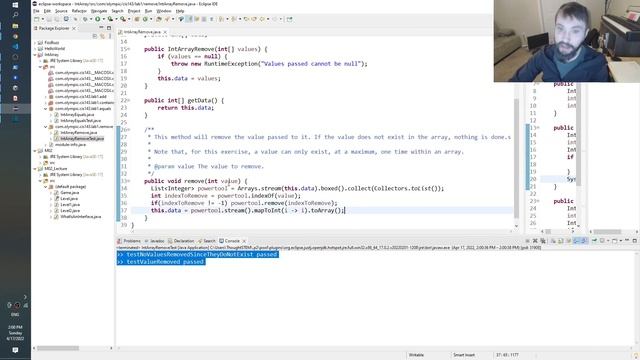Open the Project menu
The height and width of the screenshot is (360, 640).
coord(134,11)
